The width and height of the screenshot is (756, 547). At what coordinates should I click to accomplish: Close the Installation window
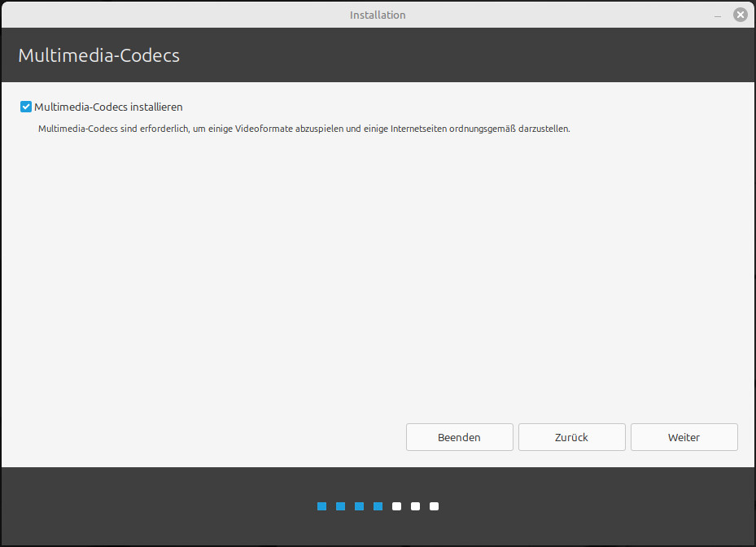click(740, 15)
